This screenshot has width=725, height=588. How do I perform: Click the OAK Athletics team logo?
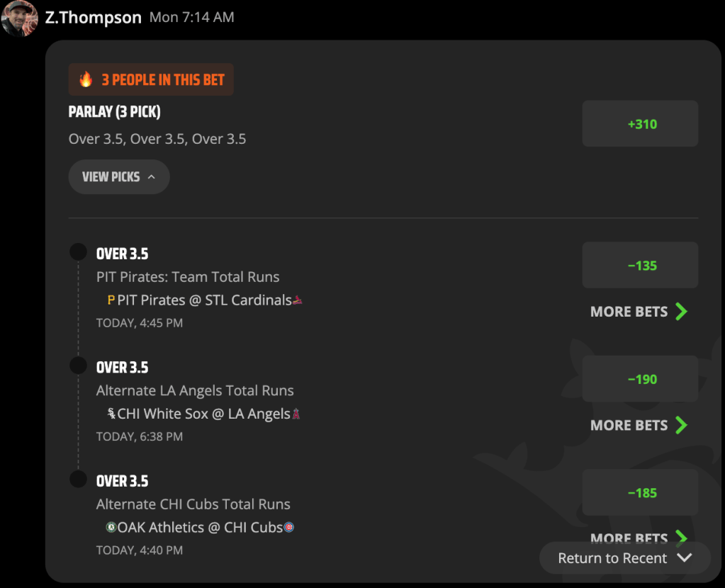pyautogui.click(x=111, y=527)
